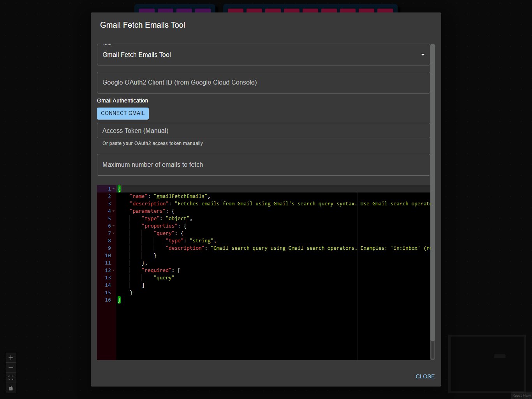Click the Google OAuth2 Client ID field
The width and height of the screenshot is (532, 399).
(263, 83)
